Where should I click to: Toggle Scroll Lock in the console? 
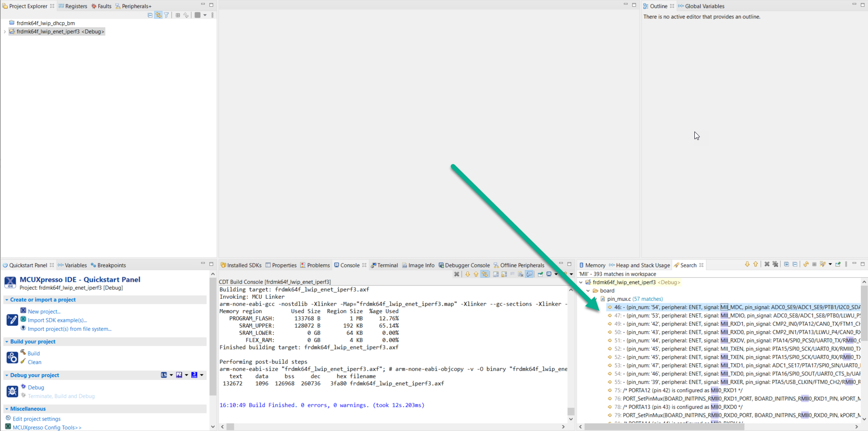point(503,274)
